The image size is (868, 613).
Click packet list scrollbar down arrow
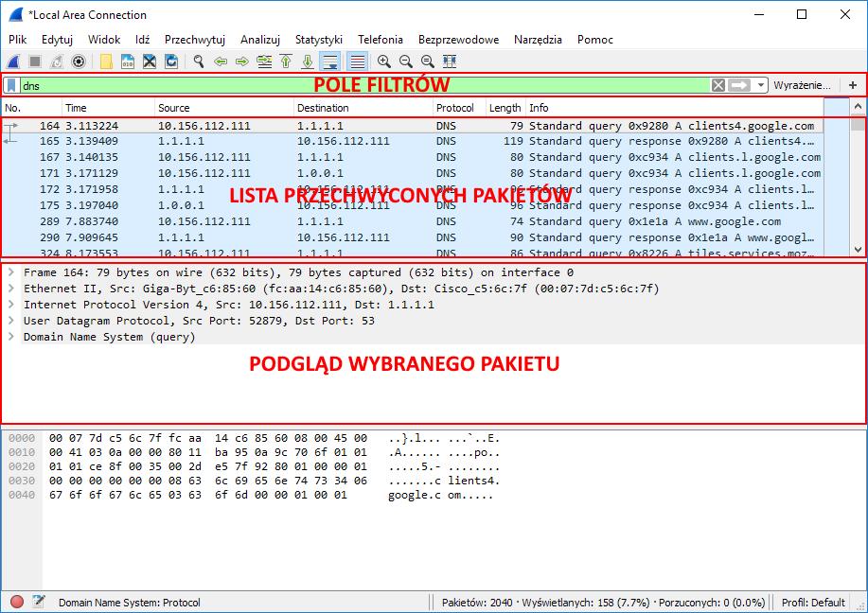point(858,250)
